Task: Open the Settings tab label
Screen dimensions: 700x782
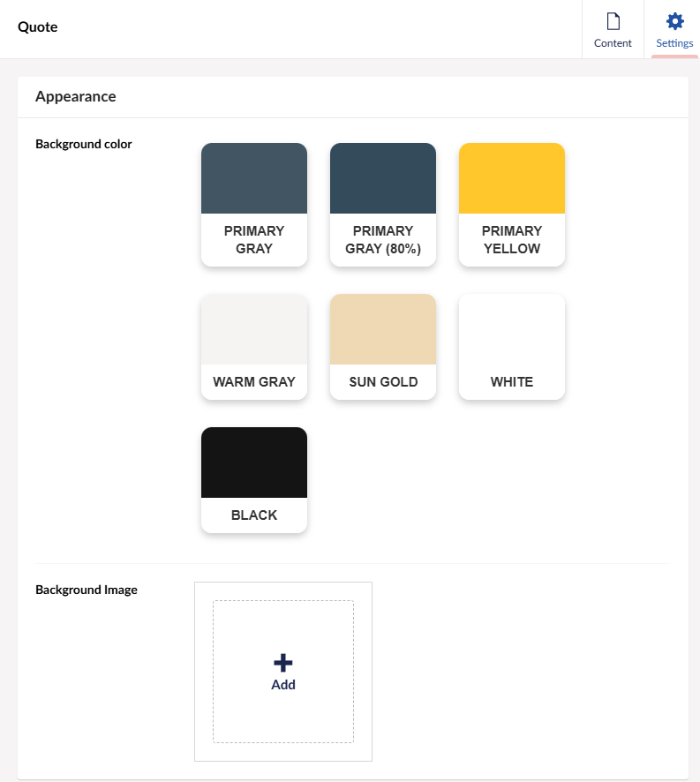Action: 674,43
